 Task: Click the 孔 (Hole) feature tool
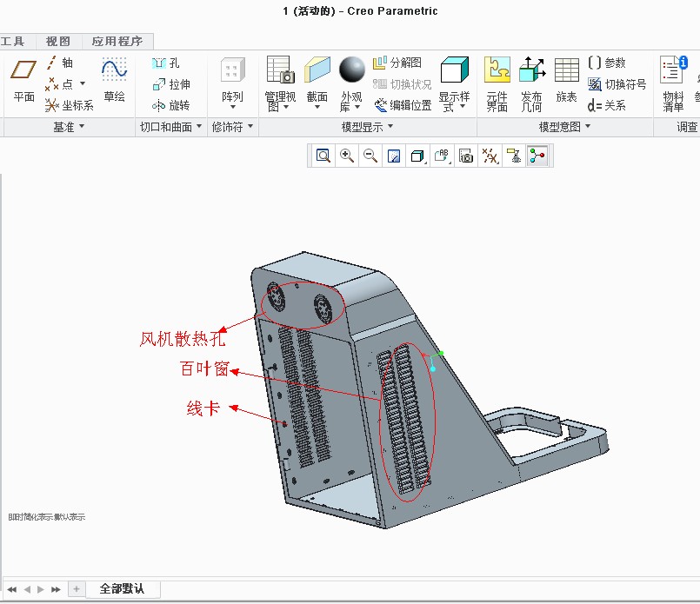pos(166,63)
